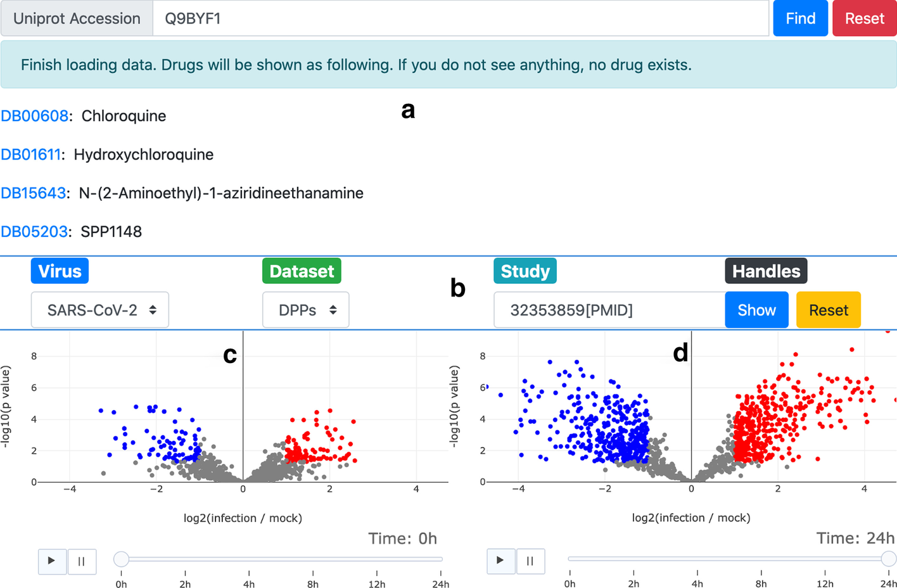Click the 'Time: 24h' label
The width and height of the screenshot is (897, 588).
pos(855,539)
